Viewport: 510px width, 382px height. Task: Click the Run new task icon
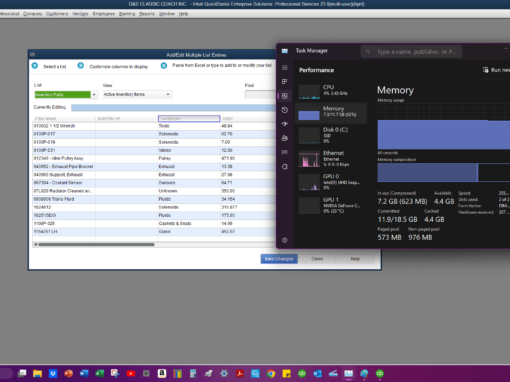(486, 70)
